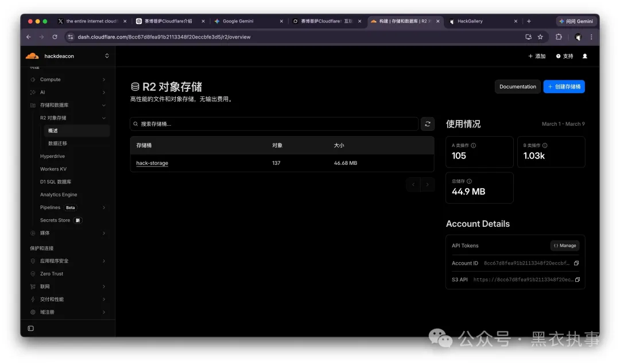Refresh the bucket list

tap(428, 124)
